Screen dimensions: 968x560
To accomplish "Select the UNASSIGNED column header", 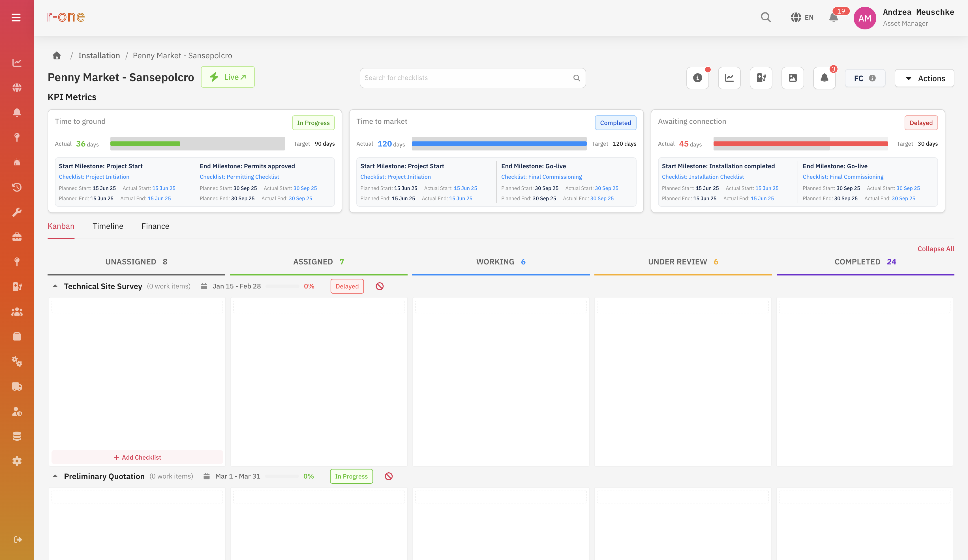I will coord(136,262).
